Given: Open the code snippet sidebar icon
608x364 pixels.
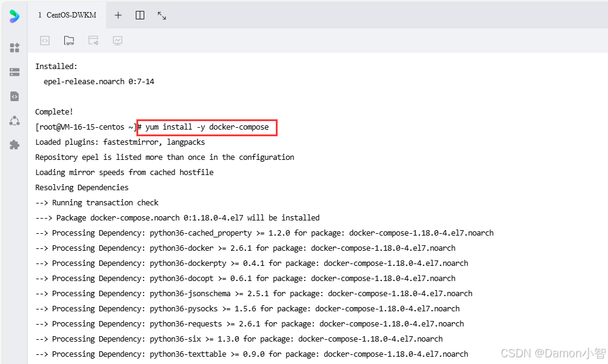Looking at the screenshot, I should pos(15,96).
